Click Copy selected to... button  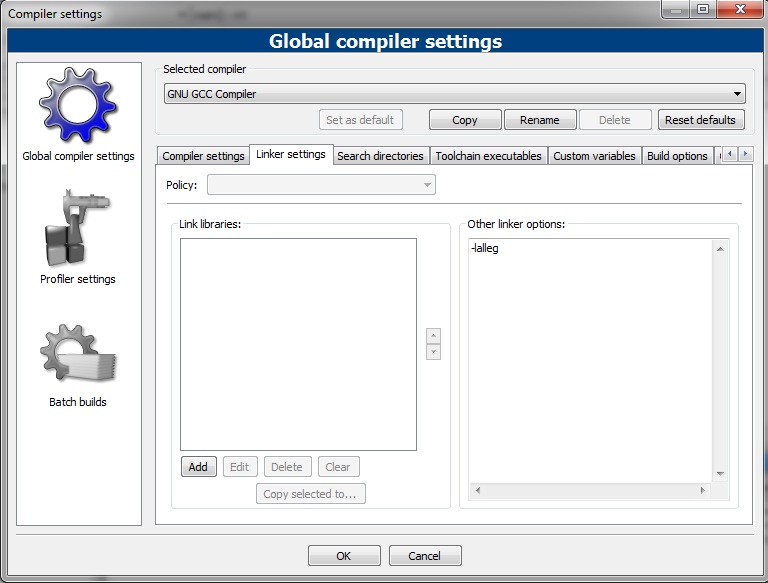310,494
